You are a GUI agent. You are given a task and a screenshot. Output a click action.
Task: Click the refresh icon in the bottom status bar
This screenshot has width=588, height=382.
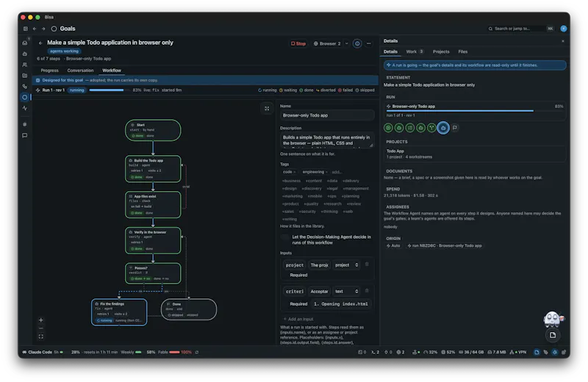pyautogui.click(x=197, y=353)
